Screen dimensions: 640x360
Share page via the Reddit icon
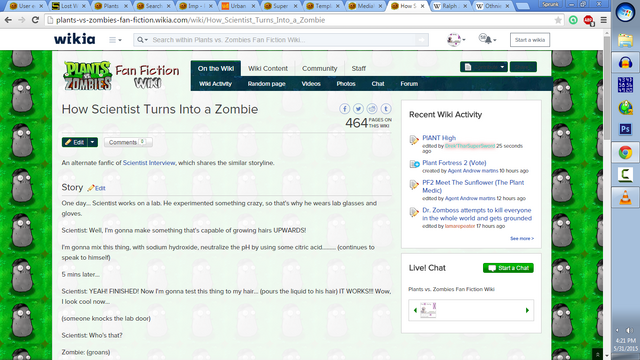pos(372,109)
